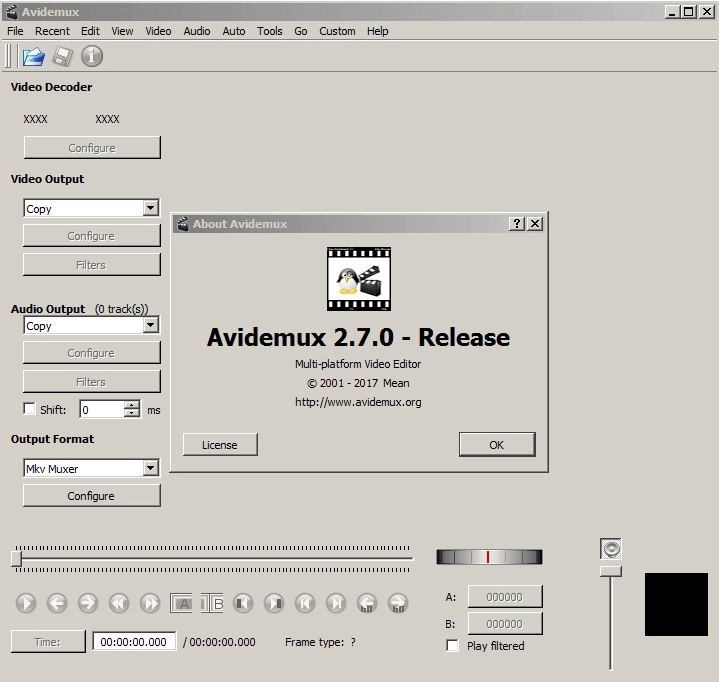Click Configure under Audio Output
The width and height of the screenshot is (719, 682).
[x=92, y=353]
